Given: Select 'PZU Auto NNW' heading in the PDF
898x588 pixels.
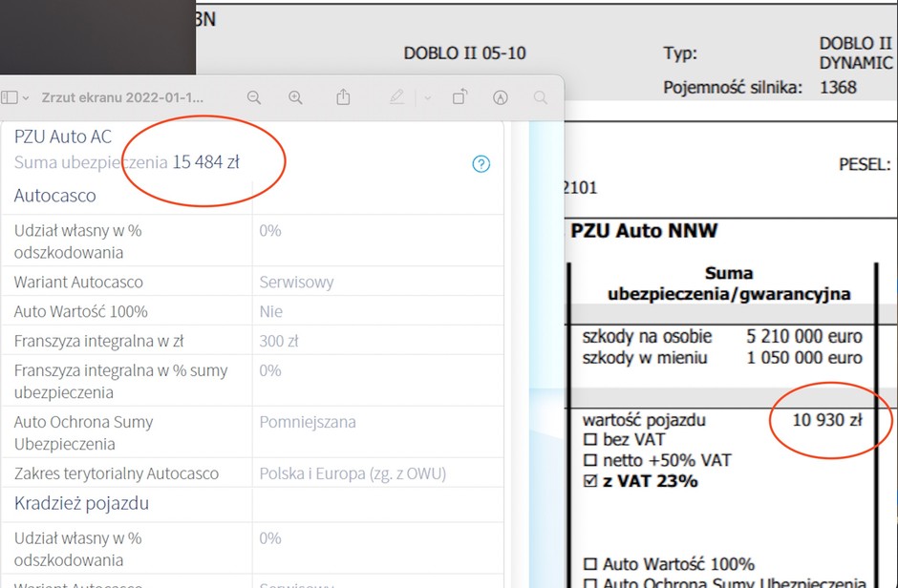Looking at the screenshot, I should click(644, 230).
